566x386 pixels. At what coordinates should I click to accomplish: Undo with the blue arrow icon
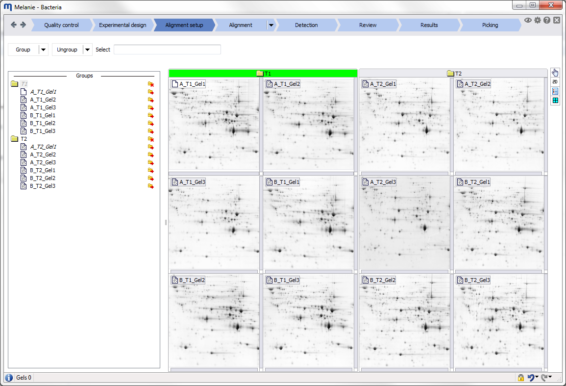531,378
